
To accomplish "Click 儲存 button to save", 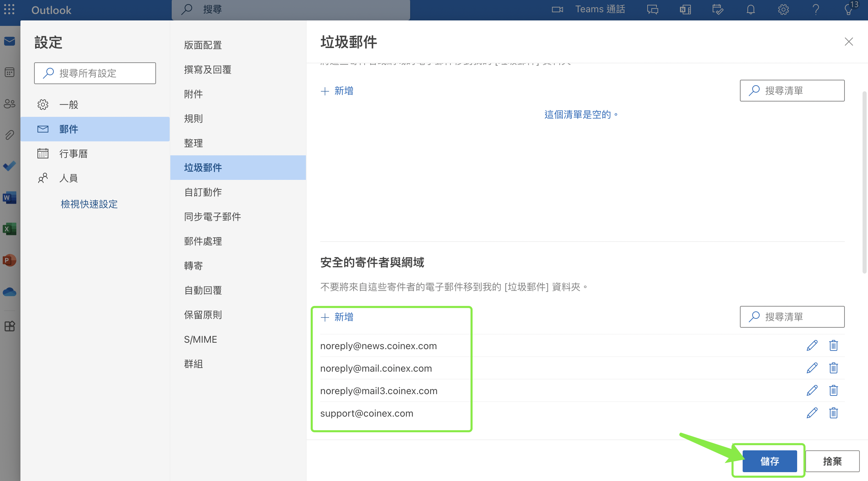I will tap(770, 461).
